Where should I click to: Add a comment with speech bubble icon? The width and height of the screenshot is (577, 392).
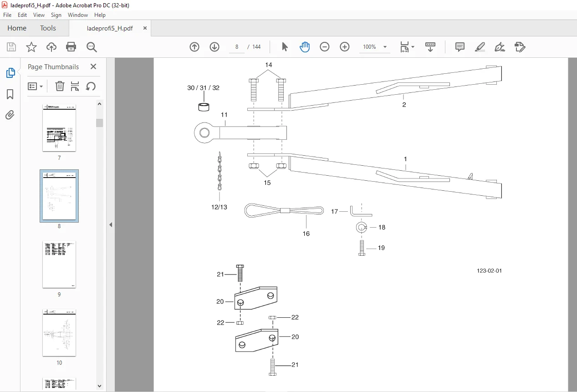tap(460, 47)
